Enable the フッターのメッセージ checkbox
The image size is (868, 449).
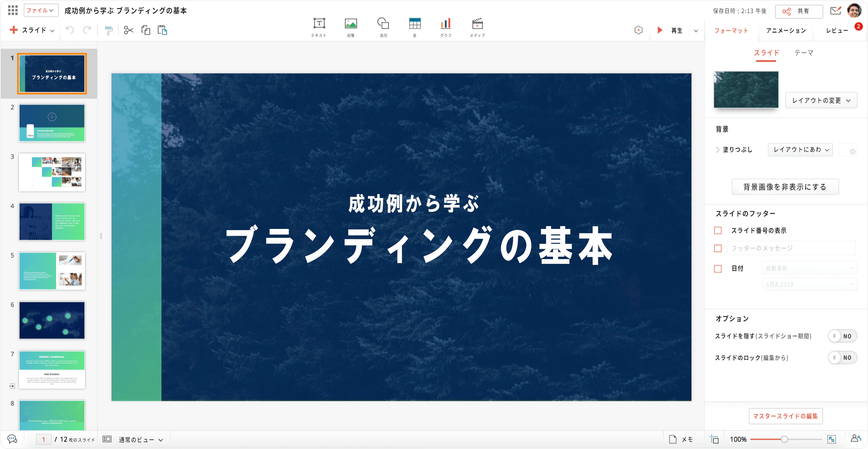click(x=718, y=248)
